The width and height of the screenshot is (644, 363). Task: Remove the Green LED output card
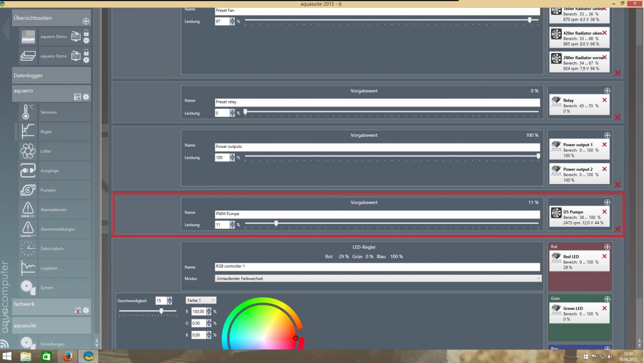(x=605, y=308)
